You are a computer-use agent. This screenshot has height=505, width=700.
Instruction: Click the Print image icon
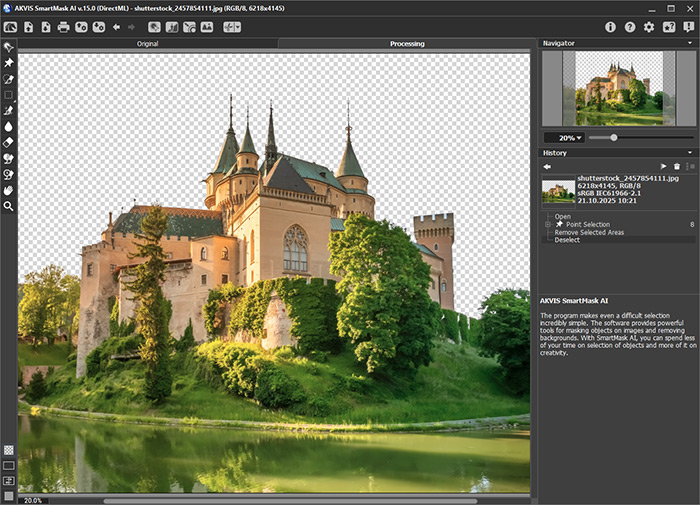pos(64,27)
